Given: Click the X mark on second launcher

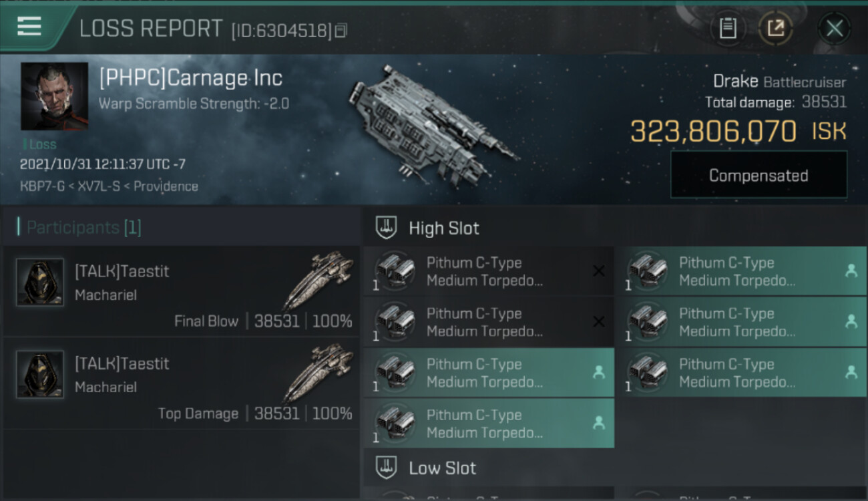Looking at the screenshot, I should pyautogui.click(x=599, y=322).
